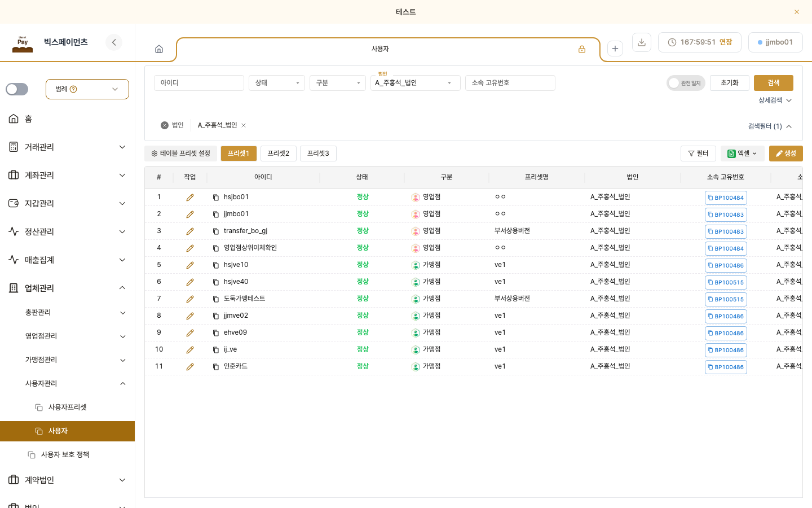This screenshot has height=508, width=812.
Task: Close the 테스트 banner with x
Action: (797, 12)
